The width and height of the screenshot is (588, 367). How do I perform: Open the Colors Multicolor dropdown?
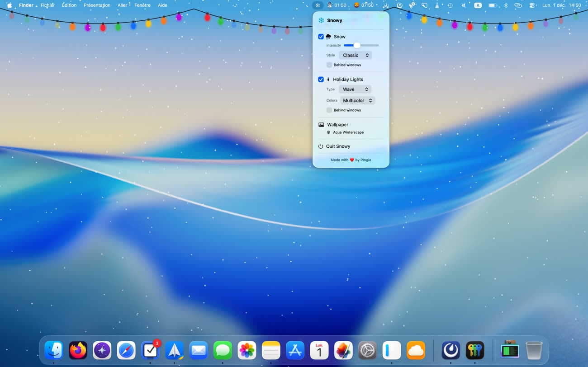pyautogui.click(x=357, y=100)
